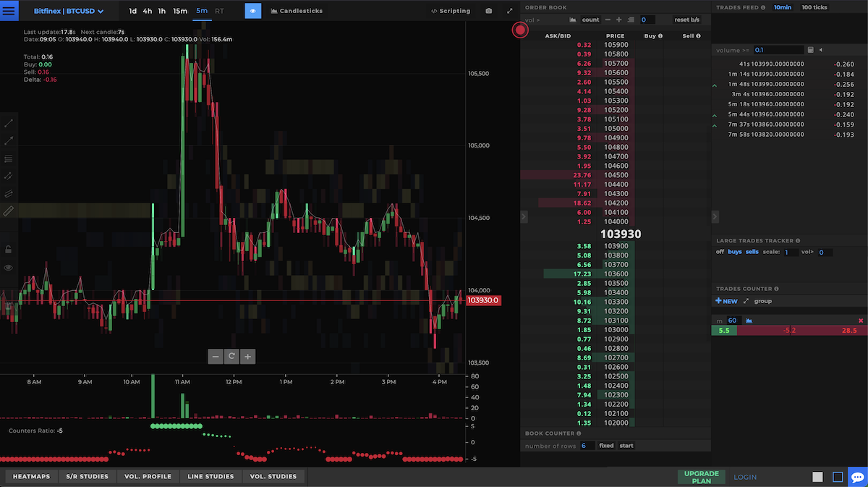Open the Scripting editor
The width and height of the screenshot is (868, 487).
click(x=451, y=11)
